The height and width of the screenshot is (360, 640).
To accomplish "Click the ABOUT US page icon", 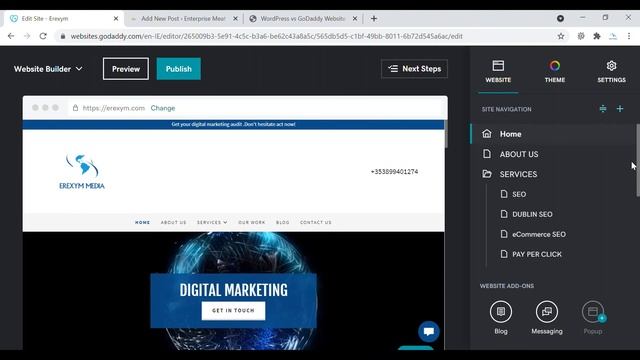I will 487,154.
